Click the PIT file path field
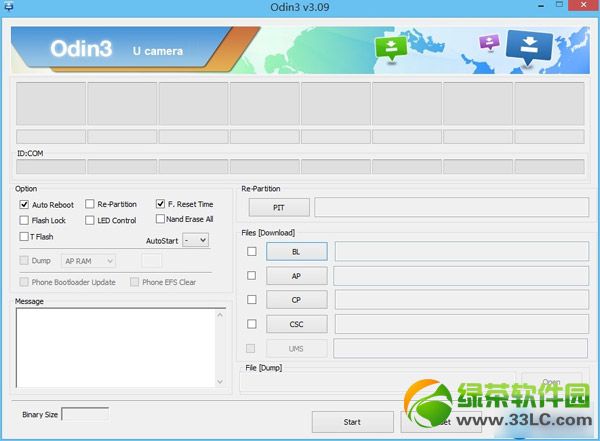Image resolution: width=600 pixels, height=441 pixels. [x=452, y=207]
